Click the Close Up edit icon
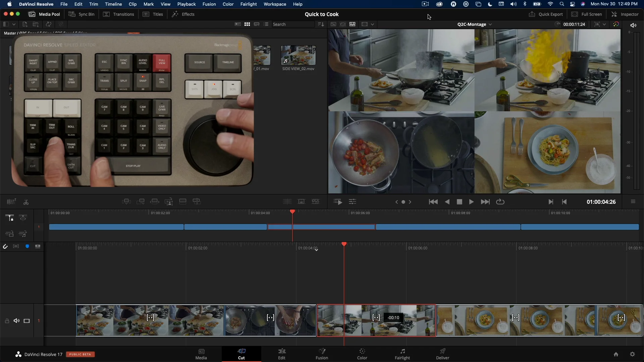 click(169, 201)
